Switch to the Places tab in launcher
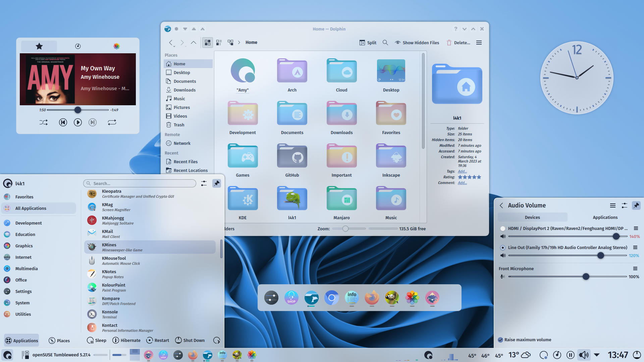The height and width of the screenshot is (362, 644). (59, 340)
